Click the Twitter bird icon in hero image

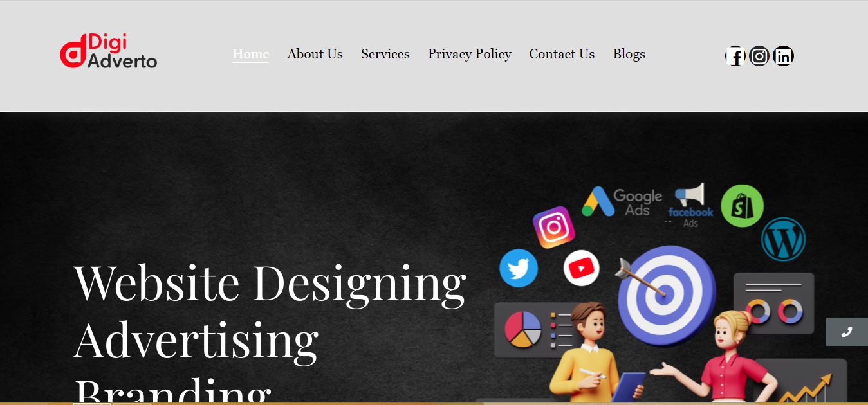pyautogui.click(x=519, y=268)
